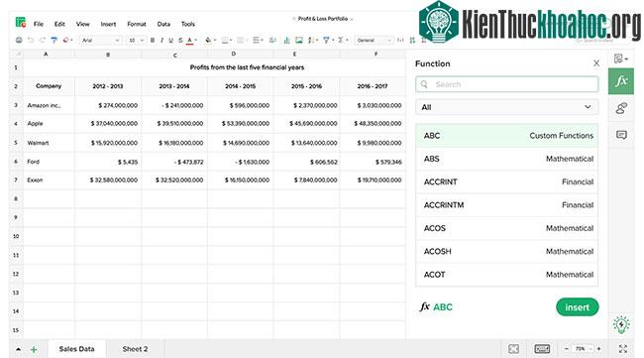
Task: Open the File menu
Action: click(x=39, y=24)
